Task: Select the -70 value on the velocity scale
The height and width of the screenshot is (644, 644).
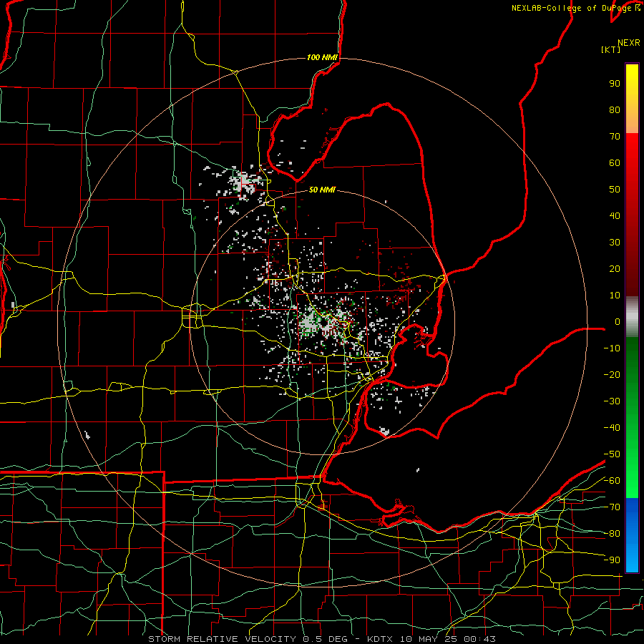Action: 612,507
